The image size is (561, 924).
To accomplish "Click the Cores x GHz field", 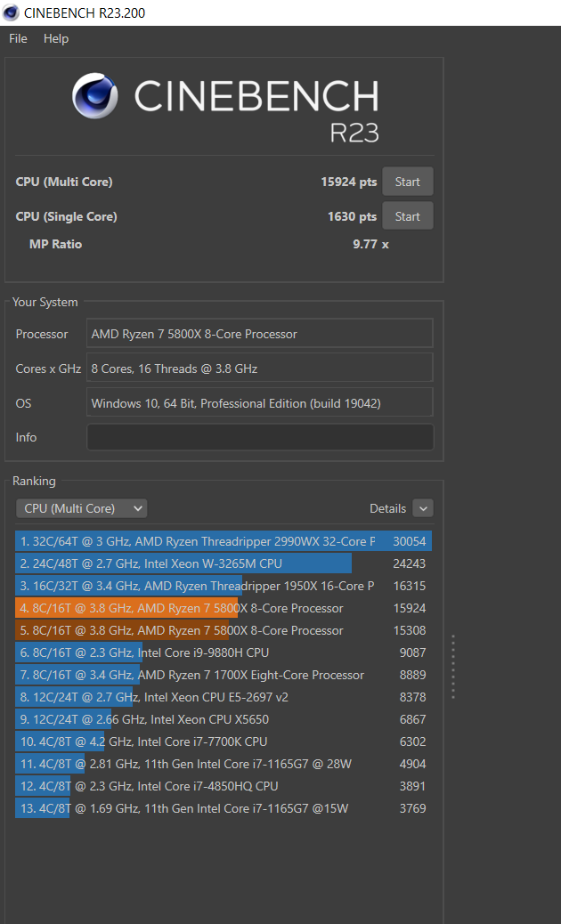I will pos(260,369).
